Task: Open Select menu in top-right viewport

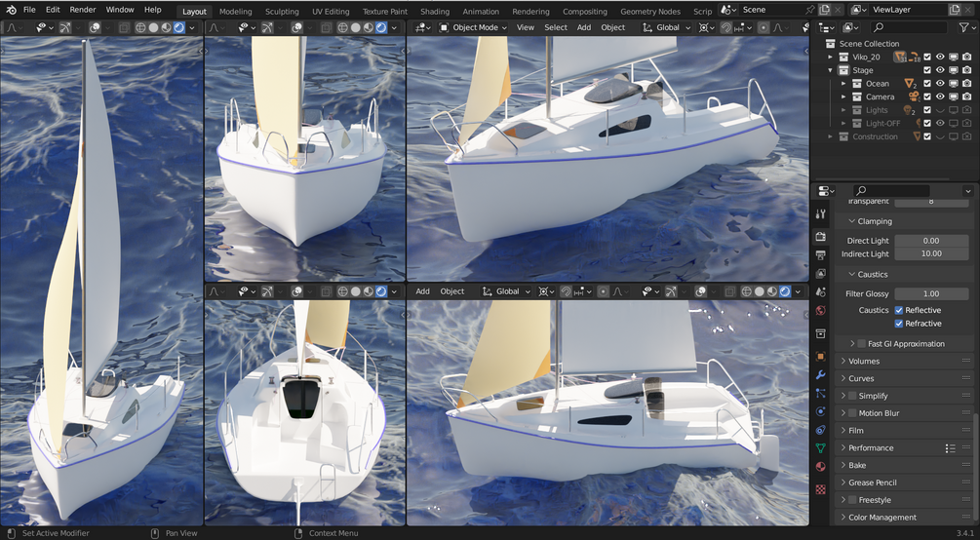Action: coord(556,27)
